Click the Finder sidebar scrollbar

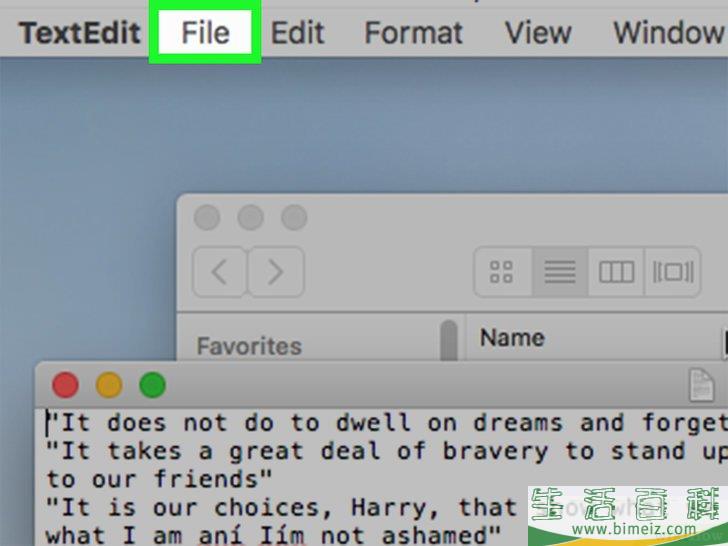(x=449, y=341)
